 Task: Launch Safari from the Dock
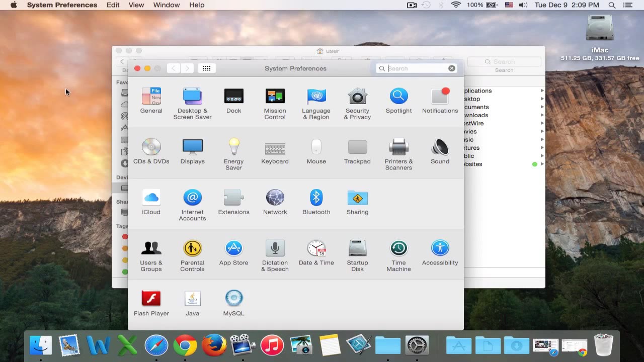(156, 345)
